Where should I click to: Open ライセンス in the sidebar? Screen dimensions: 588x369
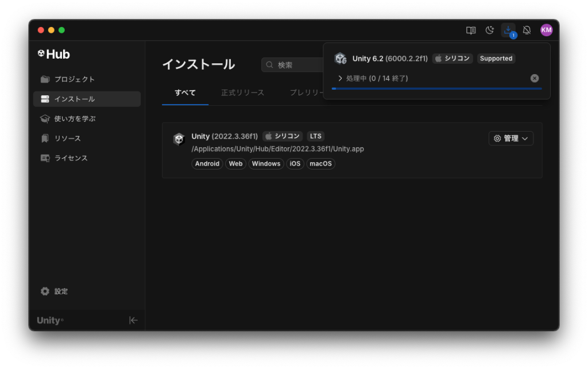(87, 158)
